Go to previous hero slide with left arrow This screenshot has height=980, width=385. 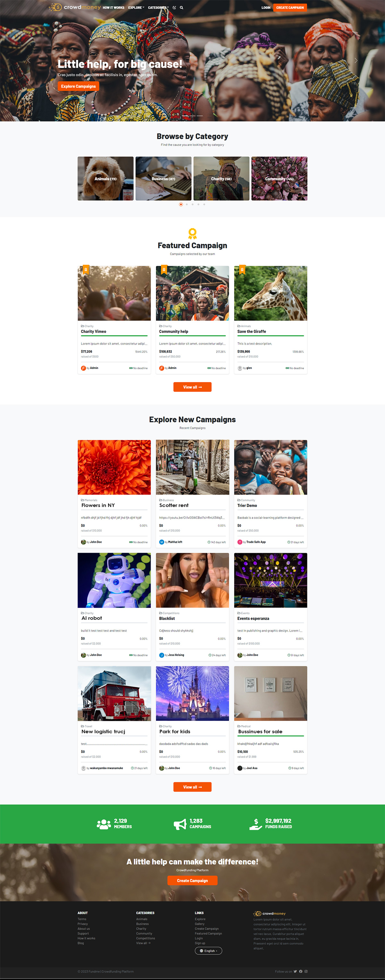pos(29,61)
